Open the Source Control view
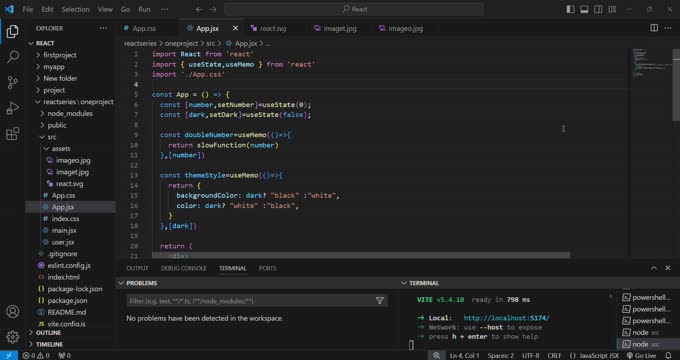Image resolution: width=680 pixels, height=360 pixels. (13, 82)
